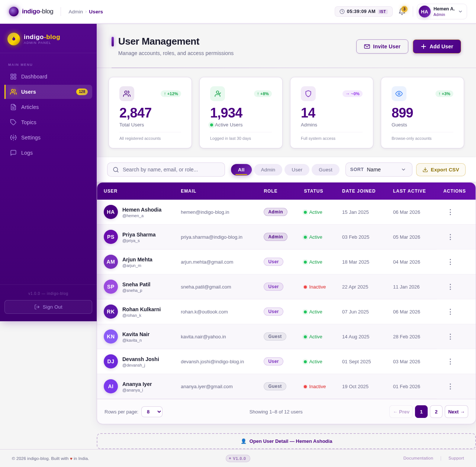This screenshot has height=467, width=476.
Task: Change the rows per page selector
Action: coord(152,412)
